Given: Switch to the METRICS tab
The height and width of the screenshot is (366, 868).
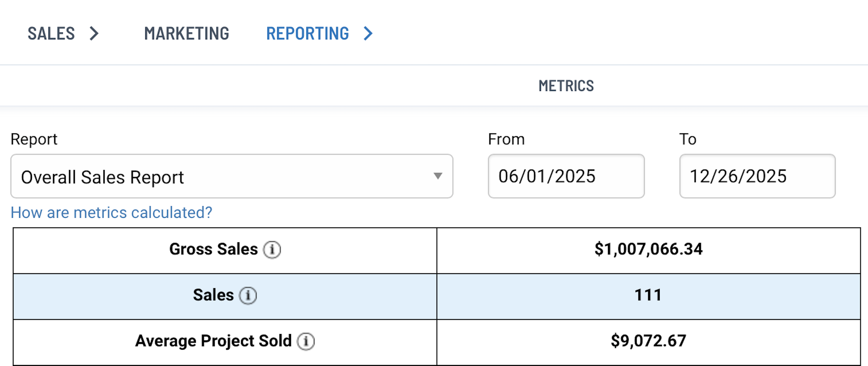Looking at the screenshot, I should tap(566, 86).
